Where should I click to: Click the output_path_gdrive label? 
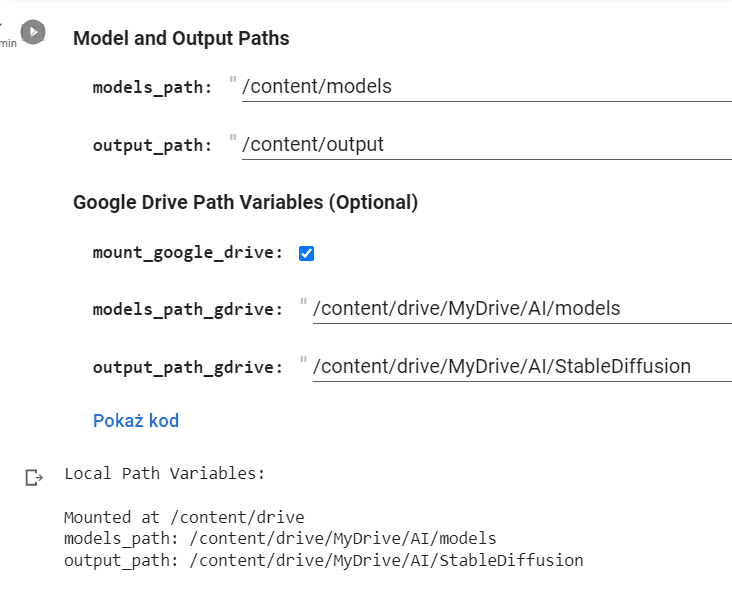click(188, 367)
